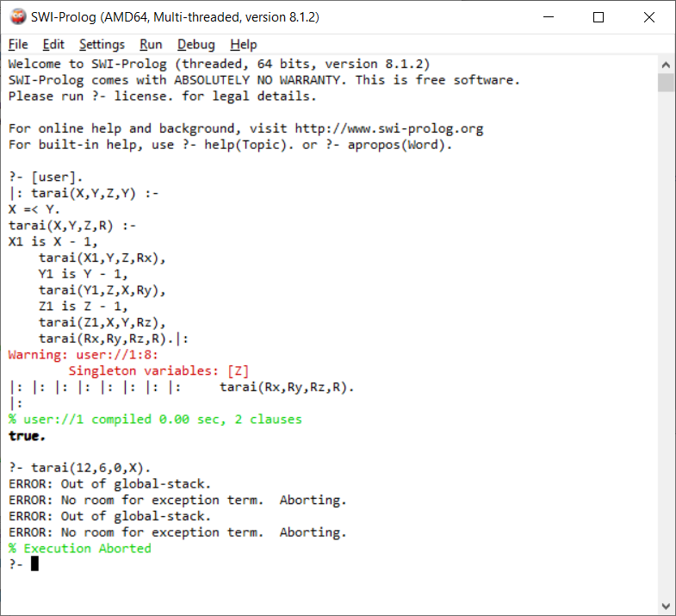Click the 'tarai(X,Y,Z,R) :-' clause line

pyautogui.click(x=72, y=226)
